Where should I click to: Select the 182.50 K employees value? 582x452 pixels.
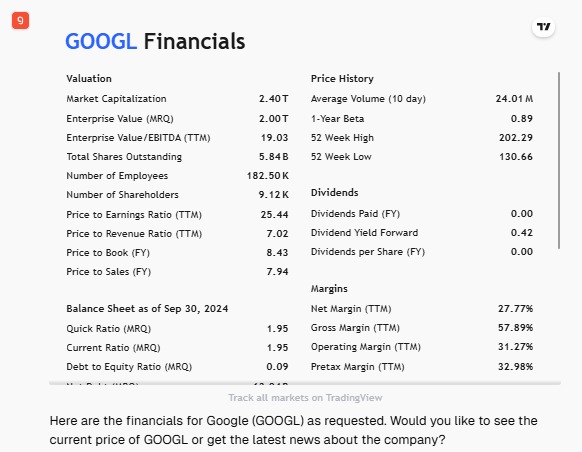point(268,176)
